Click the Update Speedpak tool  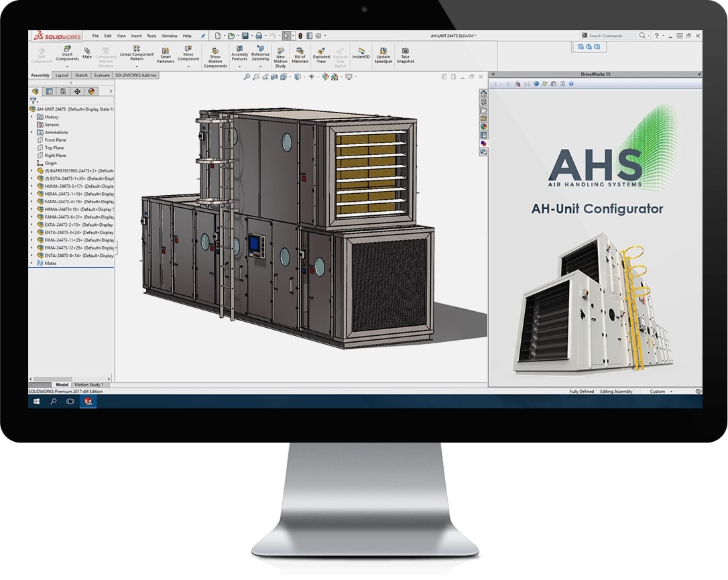(383, 55)
